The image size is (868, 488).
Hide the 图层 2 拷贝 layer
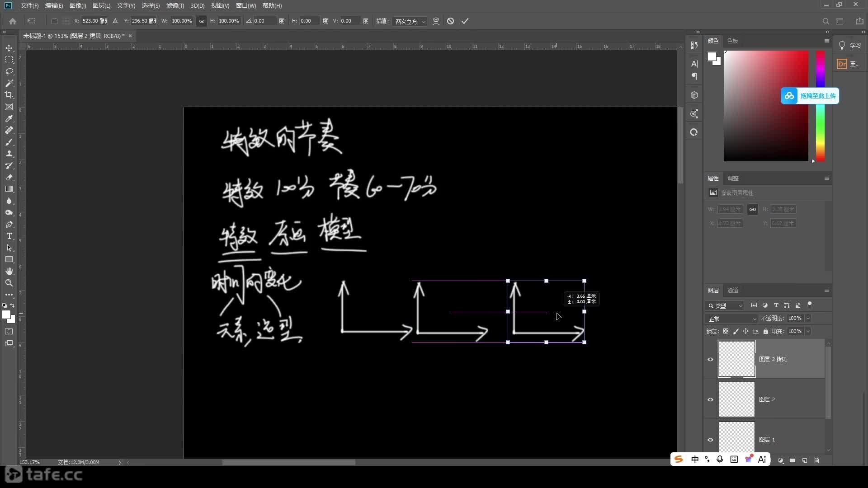pos(710,359)
